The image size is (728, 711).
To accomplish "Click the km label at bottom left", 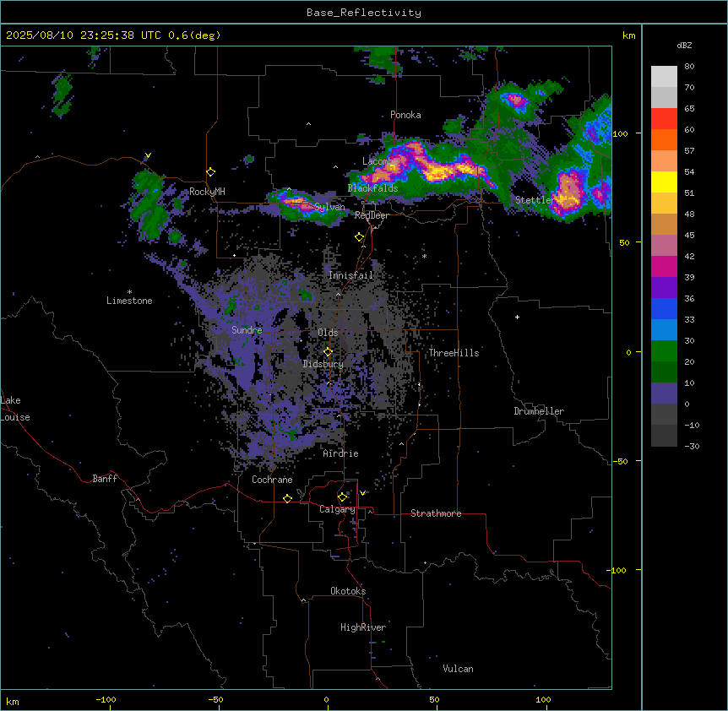I will 13,701.
